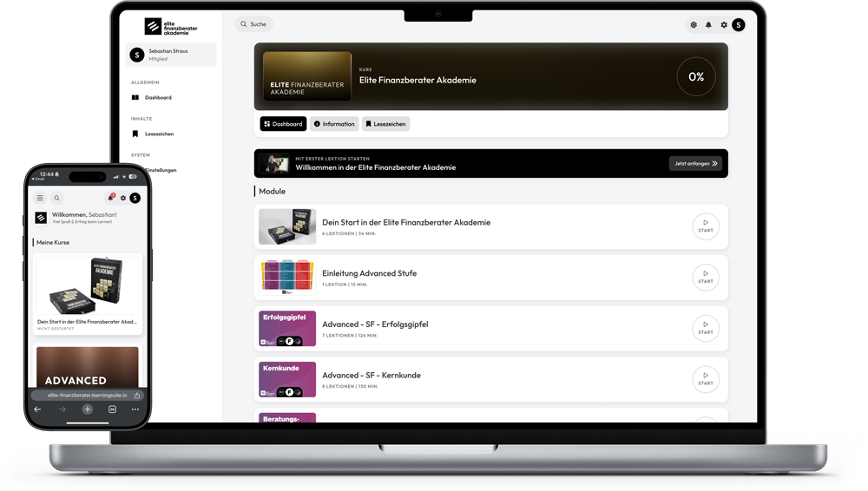Tap the new tab plus button on phone

click(x=88, y=409)
